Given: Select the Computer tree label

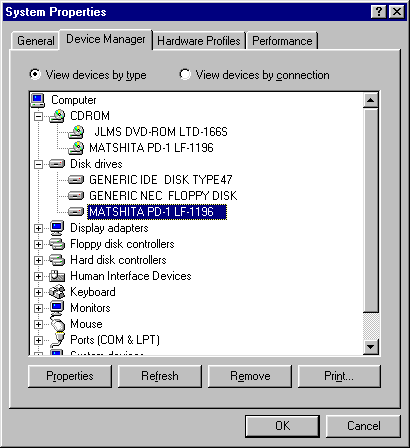Looking at the screenshot, I should point(74,100).
